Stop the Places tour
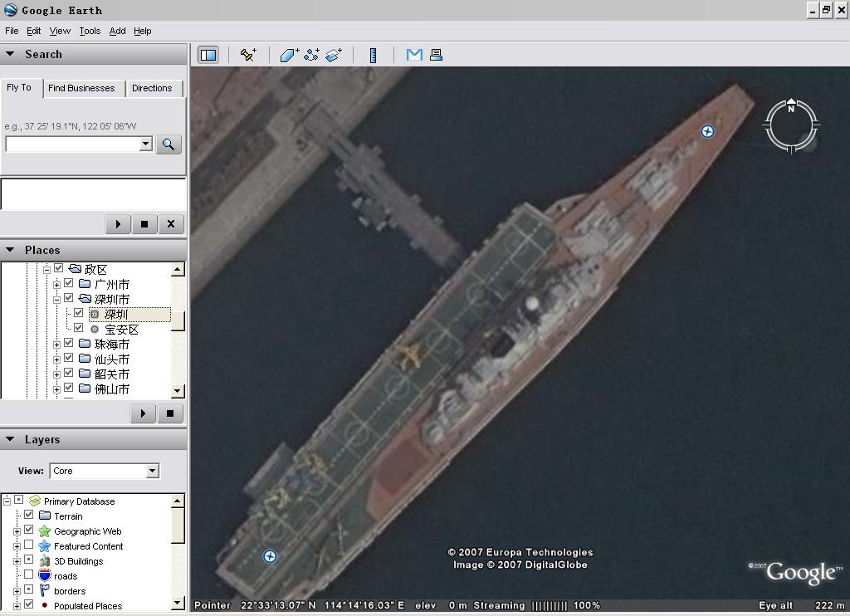850x616 pixels. coord(170,413)
